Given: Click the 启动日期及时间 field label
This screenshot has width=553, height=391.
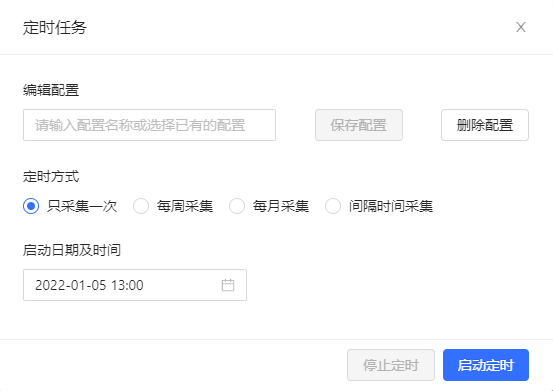Looking at the screenshot, I should coord(72,250).
